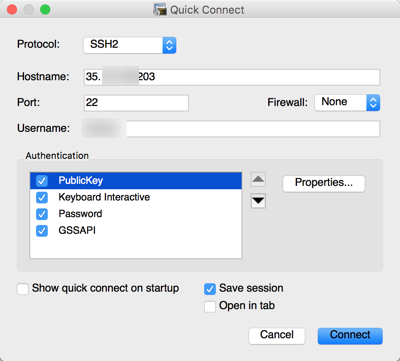Screen dimensions: 400x361
Task: Expand the Firewall None dropdown
Action: (347, 102)
